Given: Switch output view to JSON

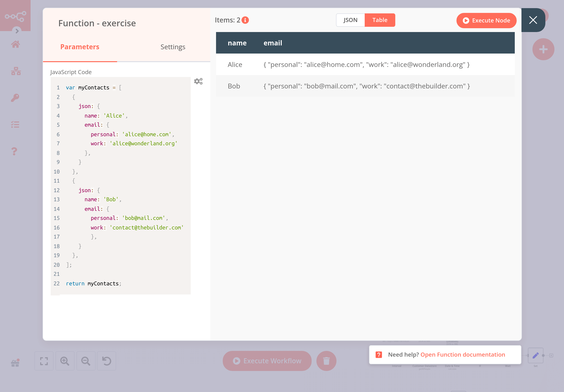Looking at the screenshot, I should pyautogui.click(x=350, y=20).
